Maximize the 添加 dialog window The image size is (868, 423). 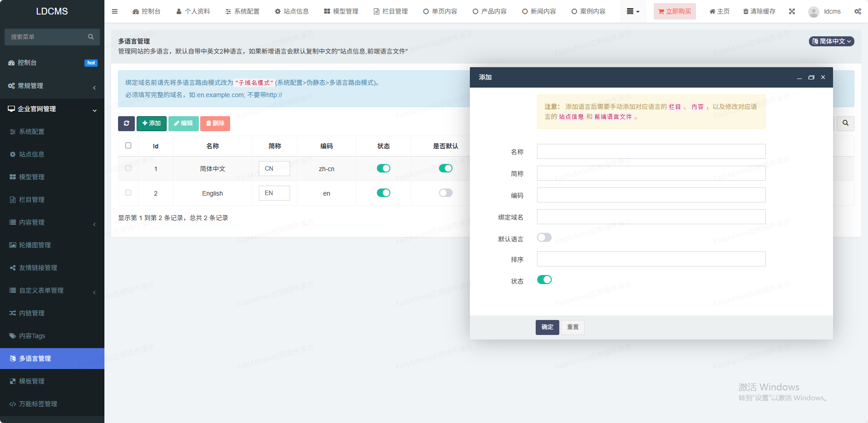tap(811, 78)
